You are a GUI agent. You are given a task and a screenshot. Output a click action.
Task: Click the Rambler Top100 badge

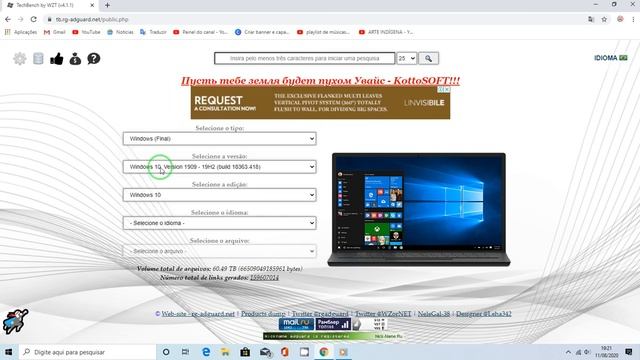[333, 324]
